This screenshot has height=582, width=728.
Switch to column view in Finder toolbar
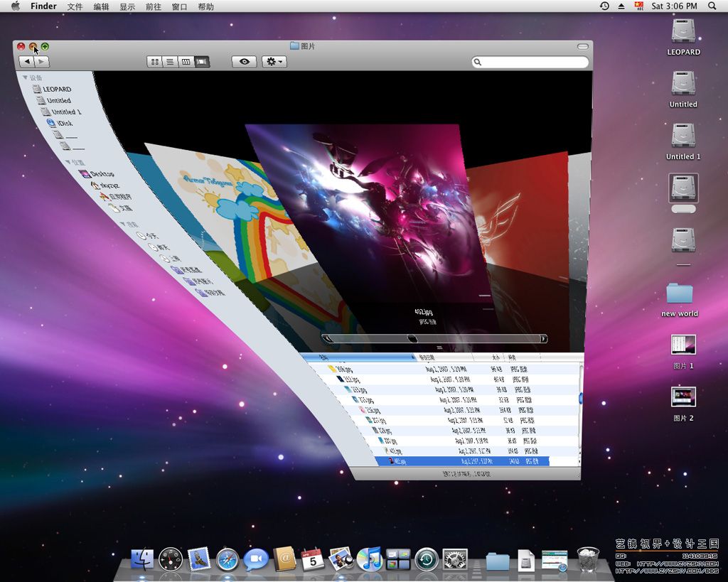coord(186,62)
